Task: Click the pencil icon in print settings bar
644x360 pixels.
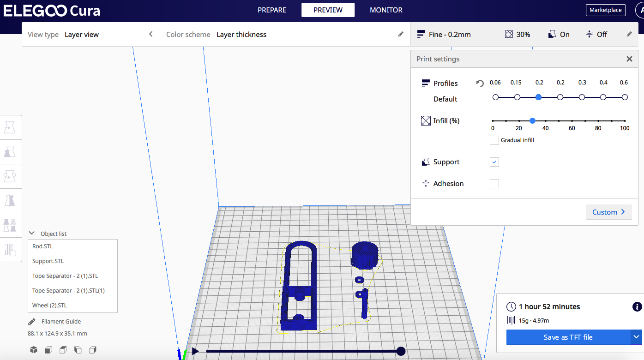Action: click(x=629, y=34)
